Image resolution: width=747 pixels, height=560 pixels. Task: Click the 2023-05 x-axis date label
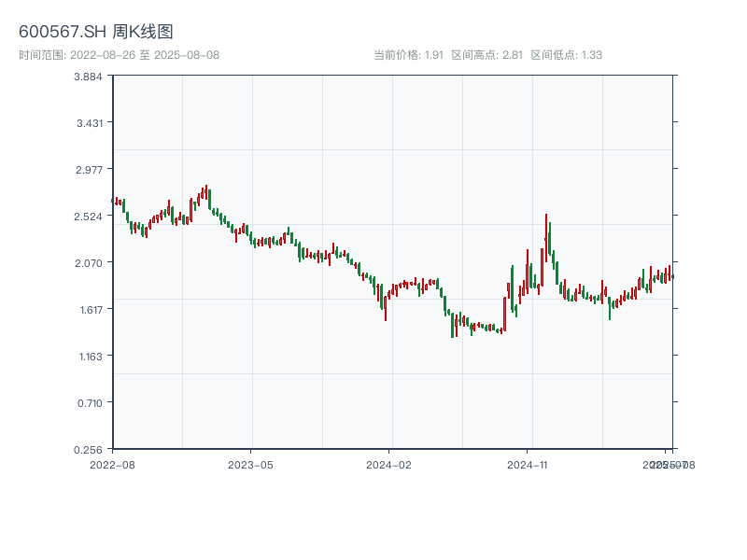coord(250,464)
